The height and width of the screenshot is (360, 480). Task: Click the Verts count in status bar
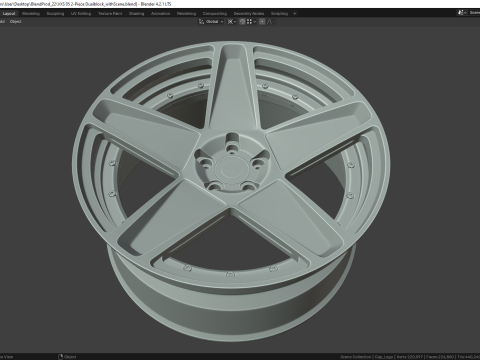point(410,357)
